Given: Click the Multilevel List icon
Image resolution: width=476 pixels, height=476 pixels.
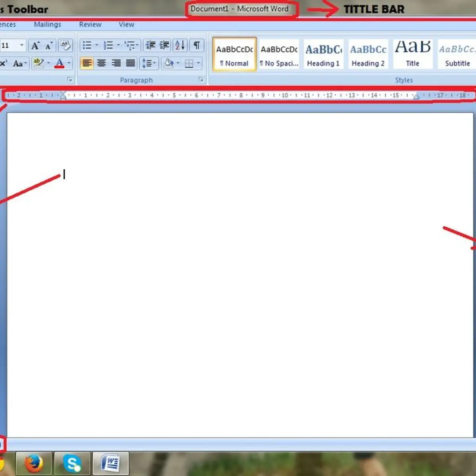Looking at the screenshot, I should (131, 45).
